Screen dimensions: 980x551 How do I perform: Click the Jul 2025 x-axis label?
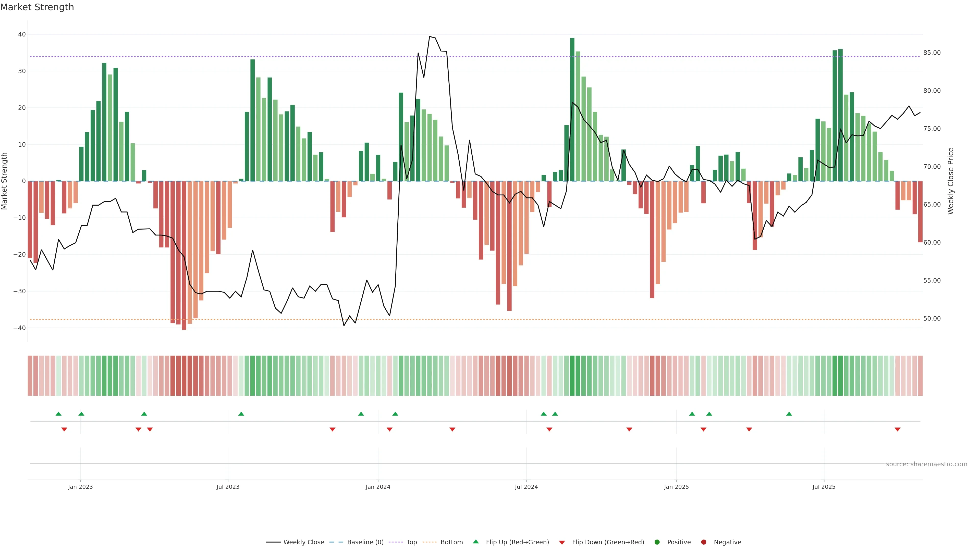(x=824, y=487)
